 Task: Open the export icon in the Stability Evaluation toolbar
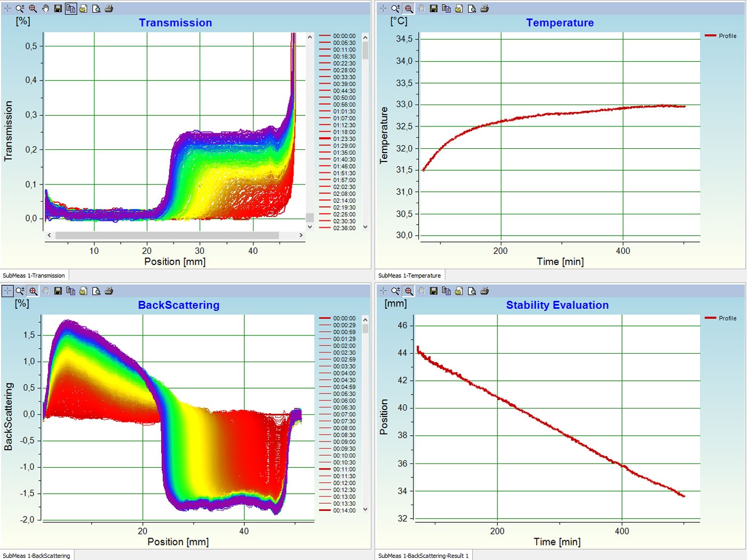[x=458, y=291]
